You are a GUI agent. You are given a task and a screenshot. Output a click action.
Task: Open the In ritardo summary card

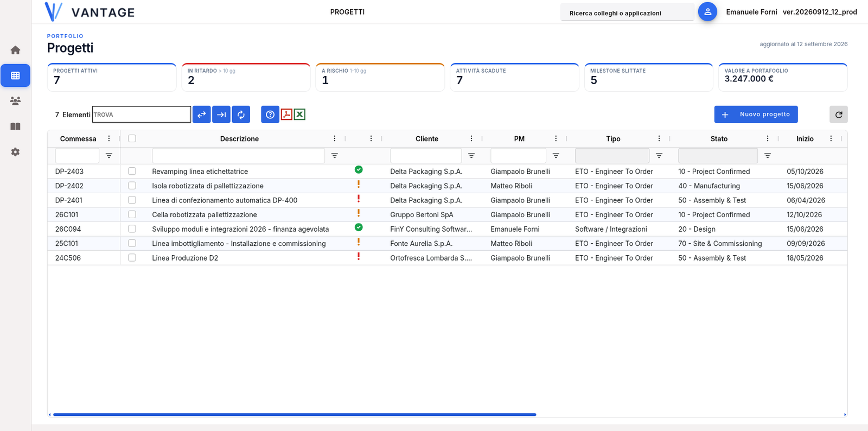[x=246, y=78]
